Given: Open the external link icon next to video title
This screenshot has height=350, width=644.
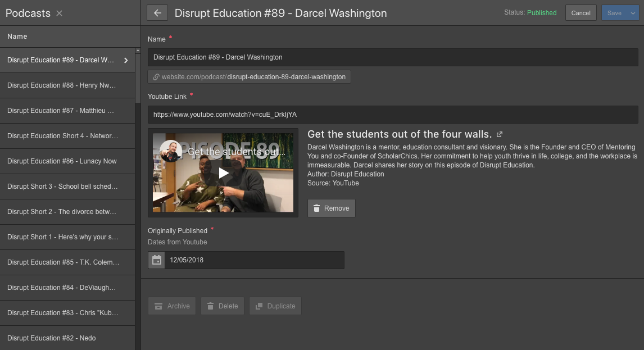Looking at the screenshot, I should (500, 134).
